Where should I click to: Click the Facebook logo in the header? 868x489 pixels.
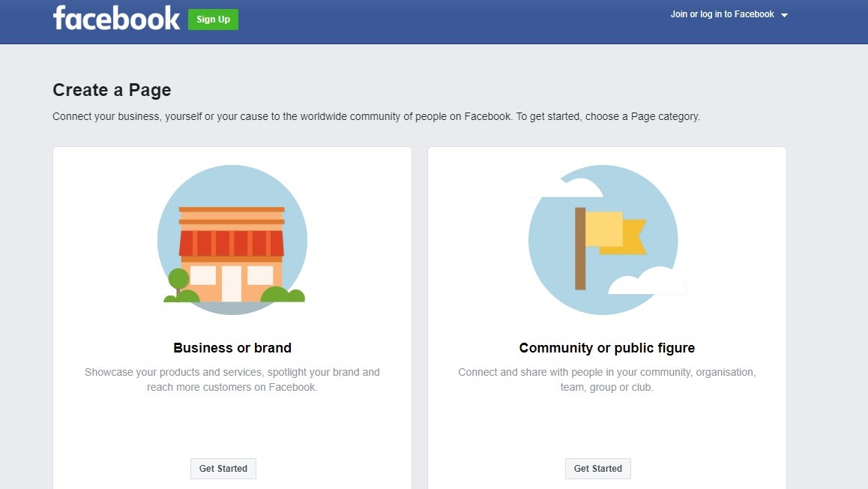[116, 18]
